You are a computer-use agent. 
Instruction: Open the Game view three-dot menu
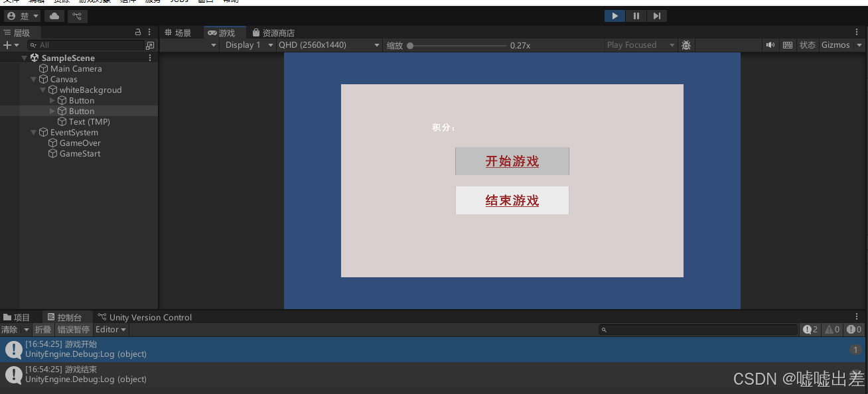point(857,32)
